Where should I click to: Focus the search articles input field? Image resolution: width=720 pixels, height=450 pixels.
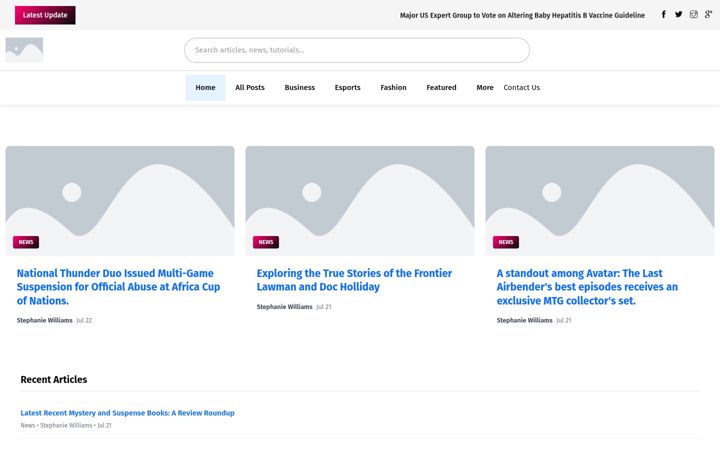click(357, 50)
